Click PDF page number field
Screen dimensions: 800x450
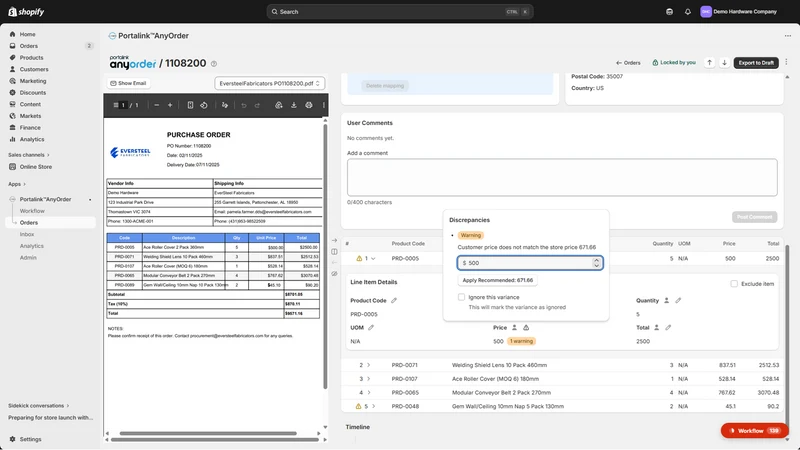123,105
